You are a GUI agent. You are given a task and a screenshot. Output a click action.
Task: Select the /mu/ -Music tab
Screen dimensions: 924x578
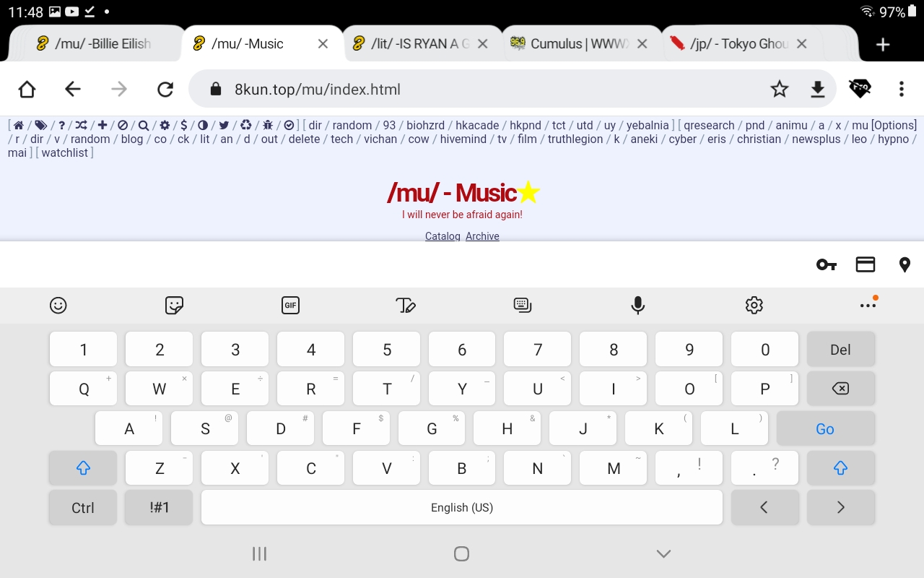pyautogui.click(x=249, y=44)
